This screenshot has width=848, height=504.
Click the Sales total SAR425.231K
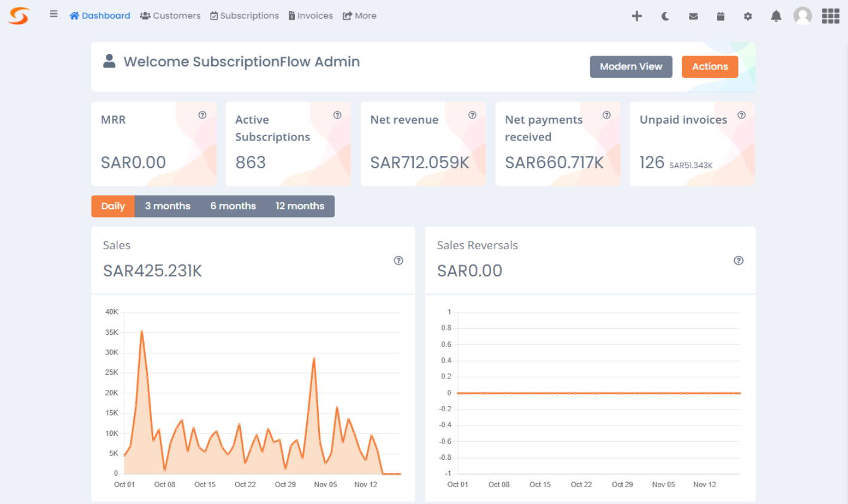pos(152,271)
